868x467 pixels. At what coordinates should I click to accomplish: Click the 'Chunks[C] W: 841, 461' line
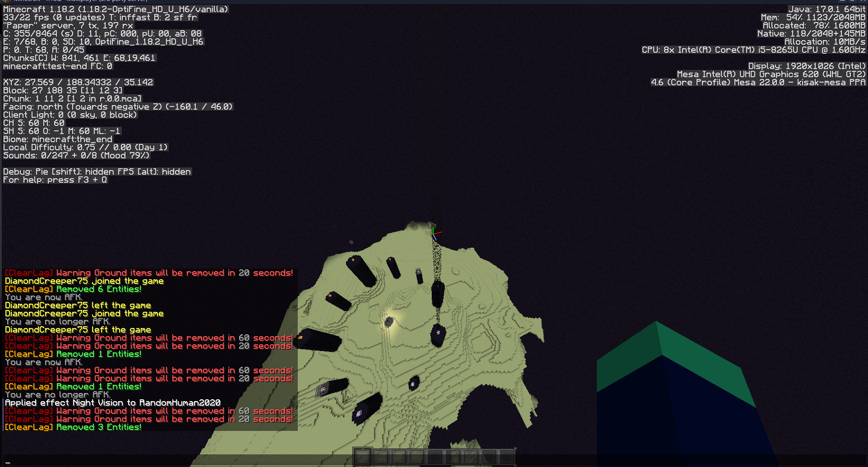79,58
